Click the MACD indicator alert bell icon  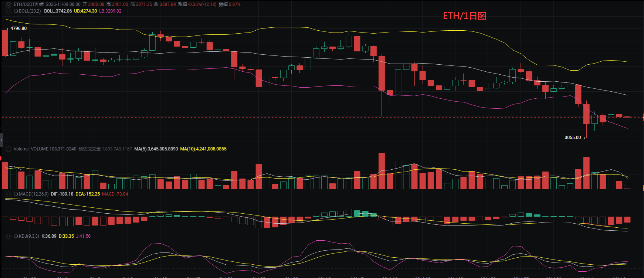16,194
